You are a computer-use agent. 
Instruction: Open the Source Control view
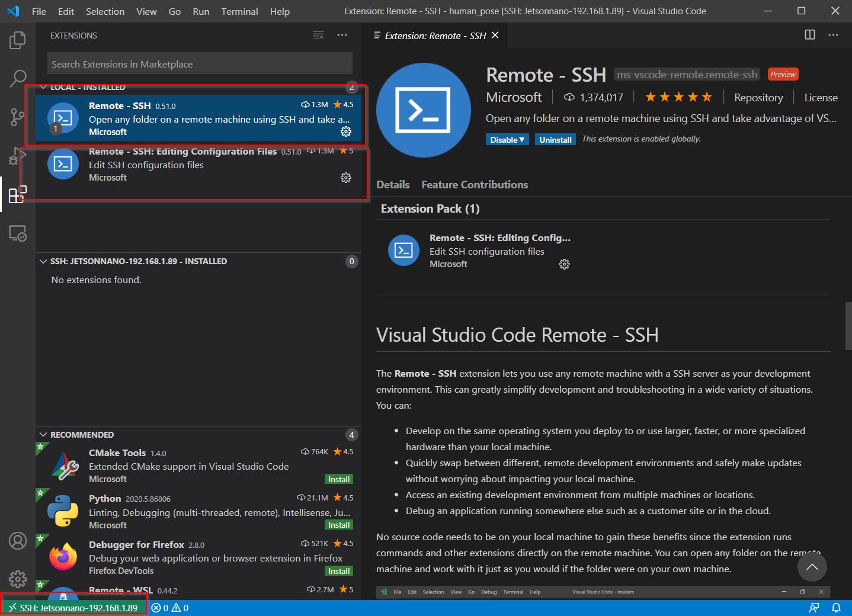coord(18,117)
